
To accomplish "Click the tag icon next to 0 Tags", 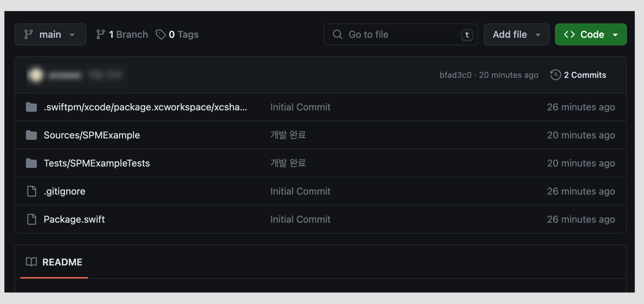I will pos(161,34).
